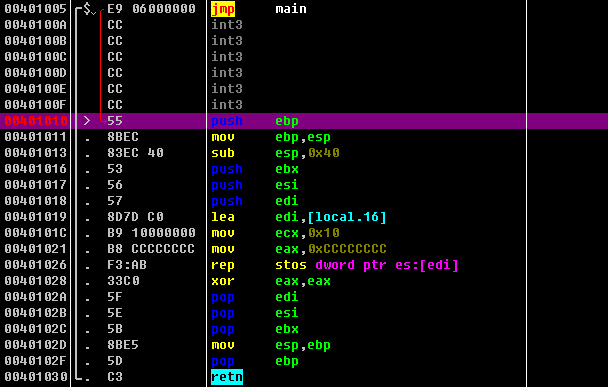The height and width of the screenshot is (387, 608).
Task: Select the hex bytes E9 06000000
Action: [152, 9]
